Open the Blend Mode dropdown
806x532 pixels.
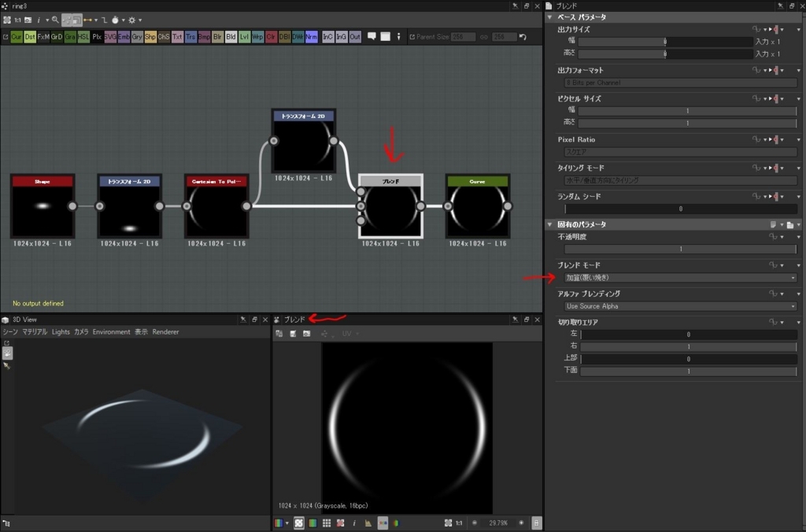(681, 278)
